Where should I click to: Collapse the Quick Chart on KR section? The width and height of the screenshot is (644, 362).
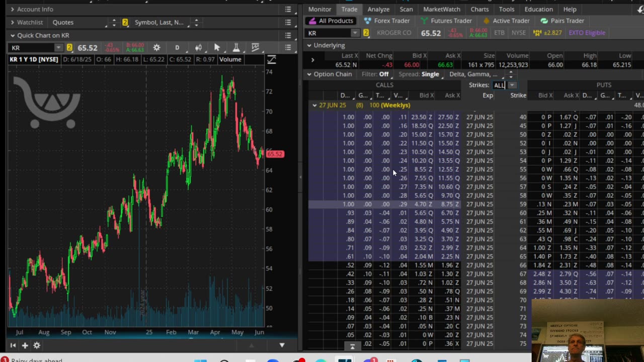[12, 35]
